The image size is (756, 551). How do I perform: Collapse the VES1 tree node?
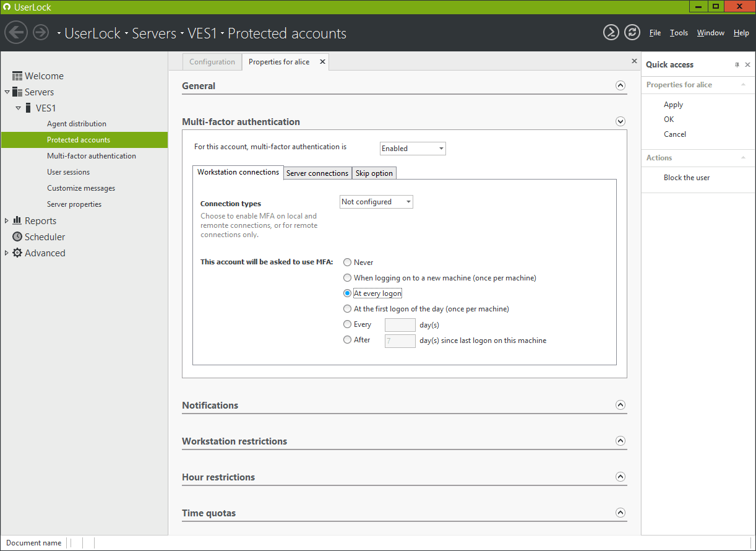(19, 108)
